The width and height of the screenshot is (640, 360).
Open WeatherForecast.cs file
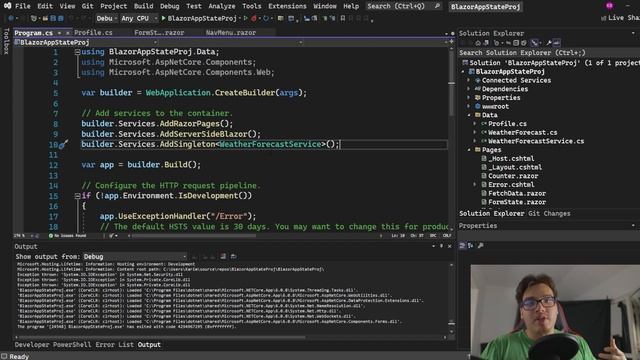(x=522, y=133)
